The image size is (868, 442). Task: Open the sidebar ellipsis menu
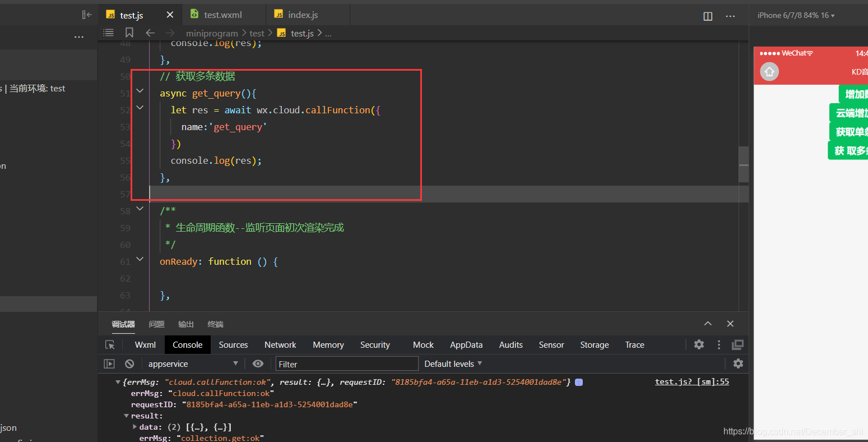[79, 37]
